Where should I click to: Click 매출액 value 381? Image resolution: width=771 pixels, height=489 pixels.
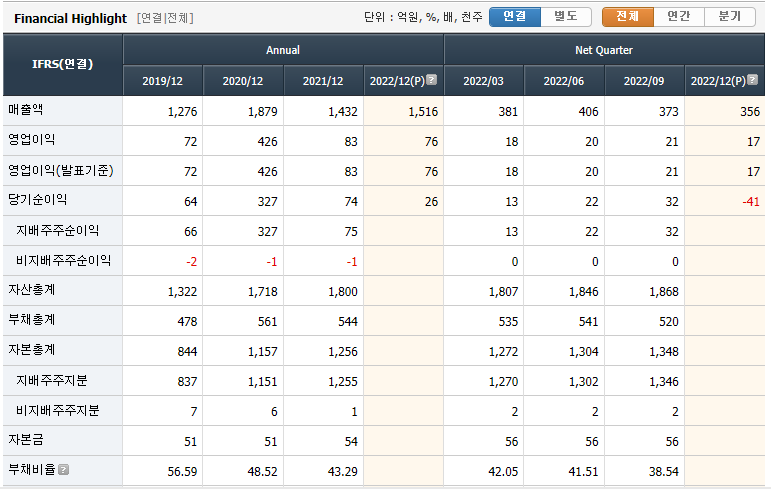[508, 112]
